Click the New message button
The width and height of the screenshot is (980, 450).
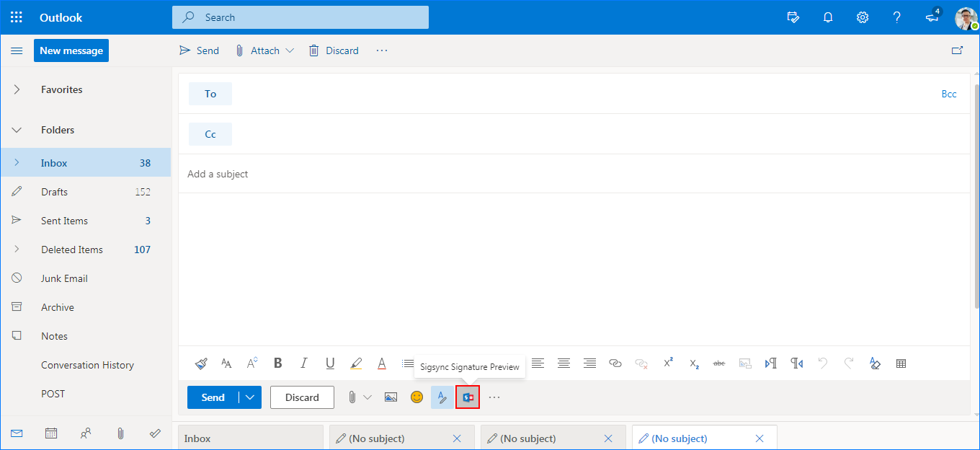pyautogui.click(x=71, y=50)
